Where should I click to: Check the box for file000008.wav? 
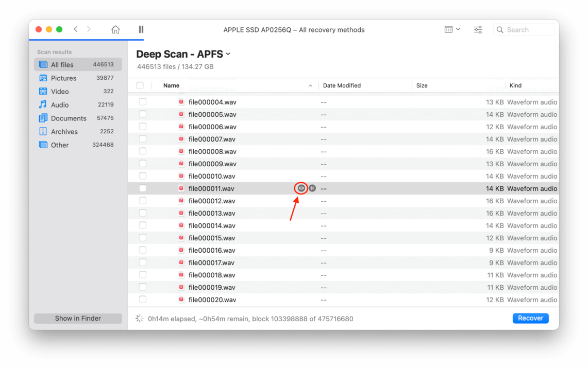(143, 151)
